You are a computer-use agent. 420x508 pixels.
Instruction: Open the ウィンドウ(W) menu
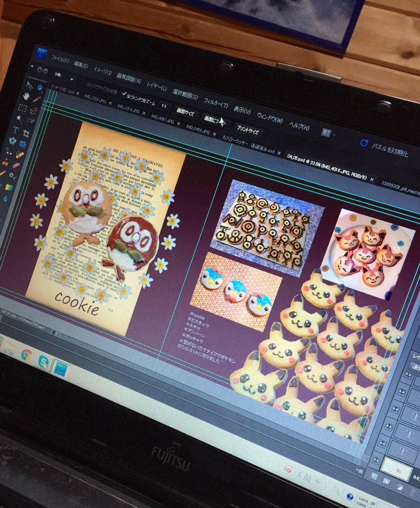[x=270, y=119]
